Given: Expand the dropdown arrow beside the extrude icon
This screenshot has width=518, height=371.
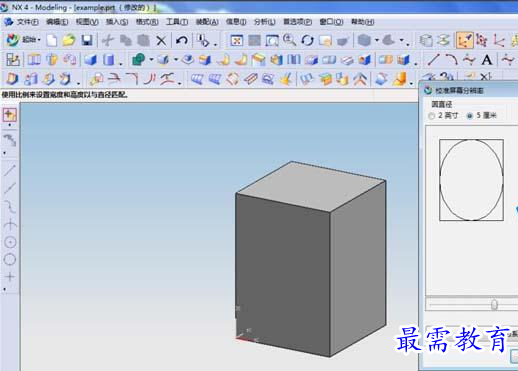Looking at the screenshot, I should 176,60.
